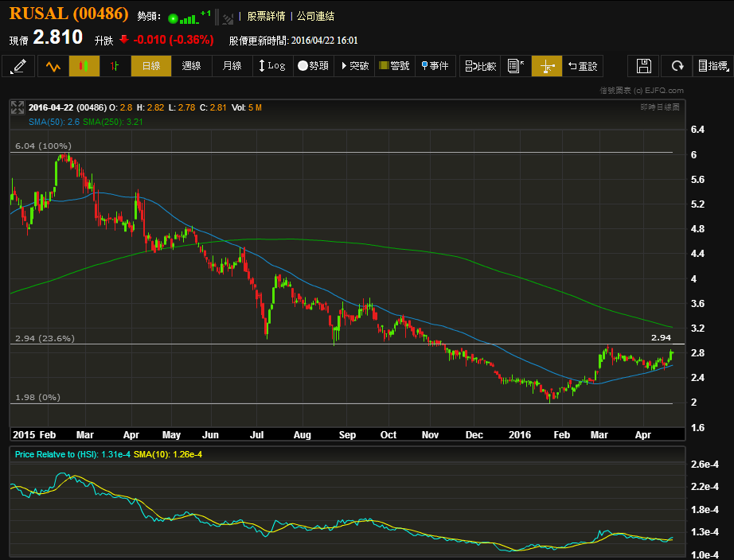Screen dimensions: 734x560
Task: Click the Vol: 5 M value
Action: (x=247, y=107)
